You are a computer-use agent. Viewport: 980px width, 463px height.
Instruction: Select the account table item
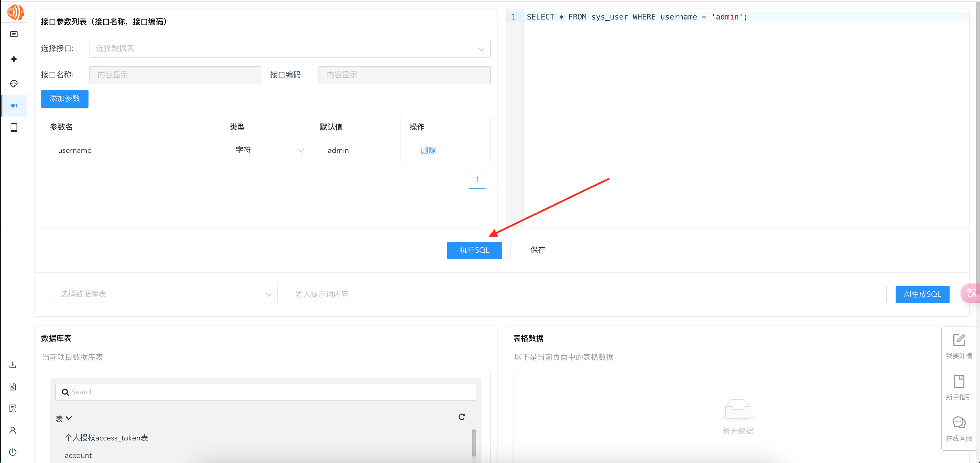(x=78, y=455)
